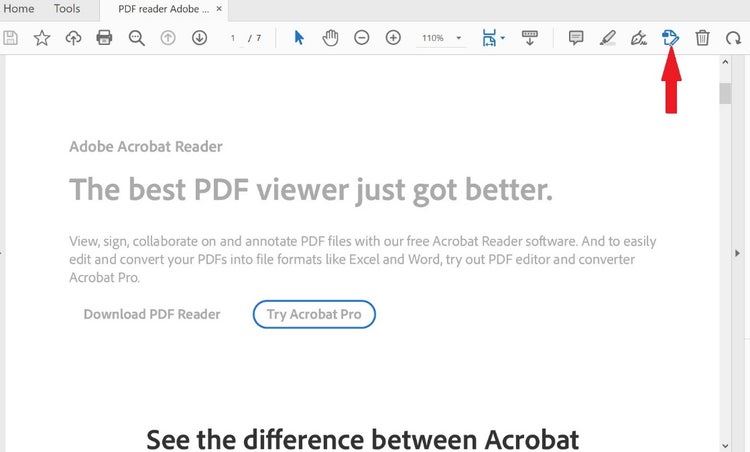The width and height of the screenshot is (750, 452).
Task: Select the PDF reader Adobe document tab
Action: coord(163,9)
